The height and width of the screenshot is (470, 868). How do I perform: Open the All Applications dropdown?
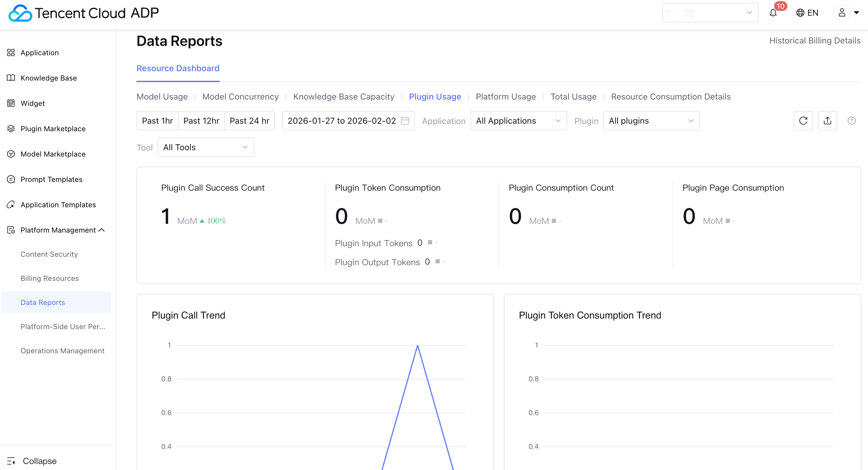tap(518, 121)
